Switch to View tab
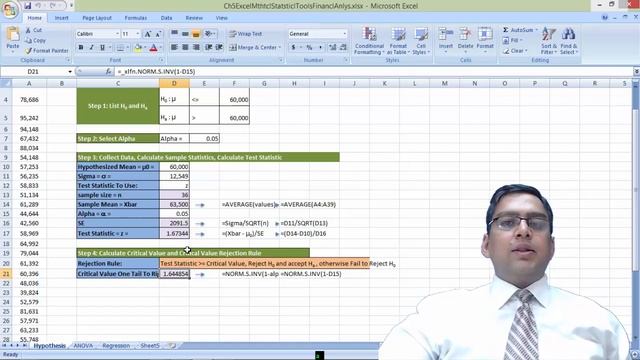Image resolution: width=640 pixels, height=360 pixels. [222, 18]
